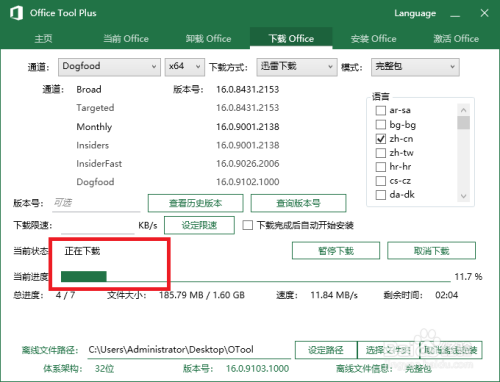The width and height of the screenshot is (500, 382).
Task: Select the Targeted channel row
Action: click(95, 108)
